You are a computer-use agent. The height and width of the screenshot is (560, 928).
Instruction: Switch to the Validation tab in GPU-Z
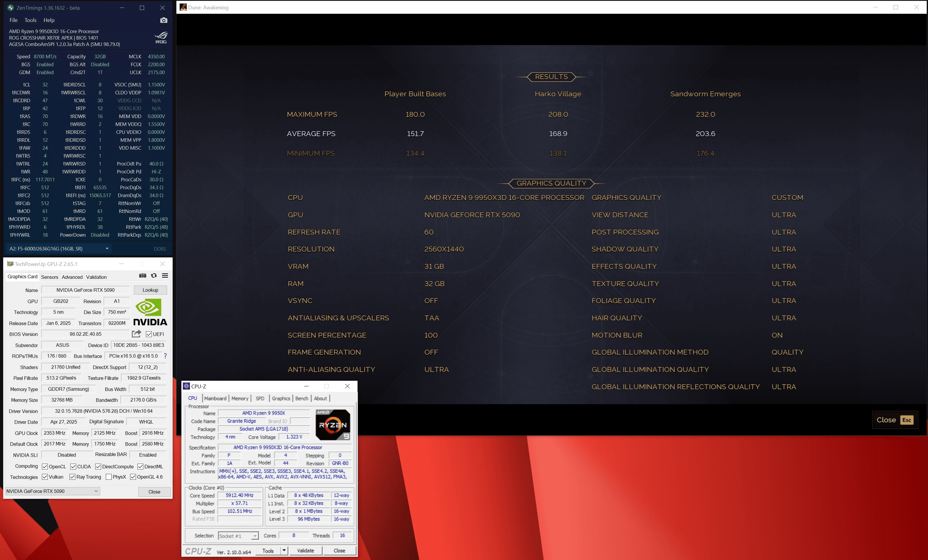(x=96, y=277)
